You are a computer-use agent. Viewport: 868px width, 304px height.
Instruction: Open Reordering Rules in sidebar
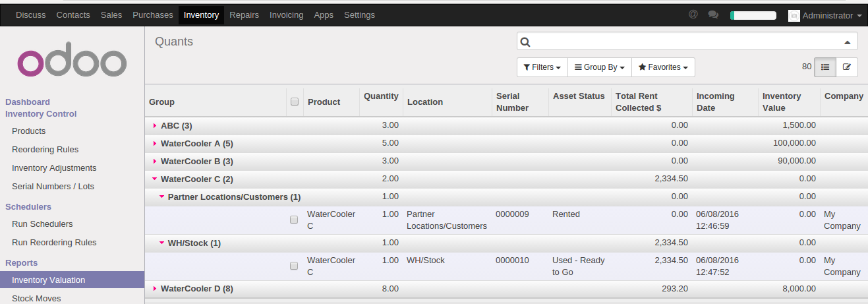click(45, 149)
